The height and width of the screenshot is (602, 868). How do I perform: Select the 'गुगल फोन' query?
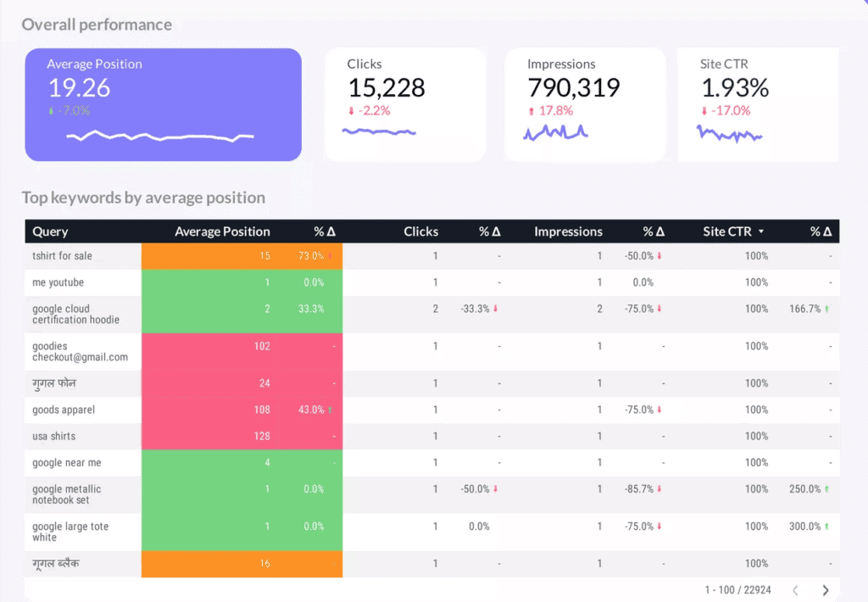point(53,383)
